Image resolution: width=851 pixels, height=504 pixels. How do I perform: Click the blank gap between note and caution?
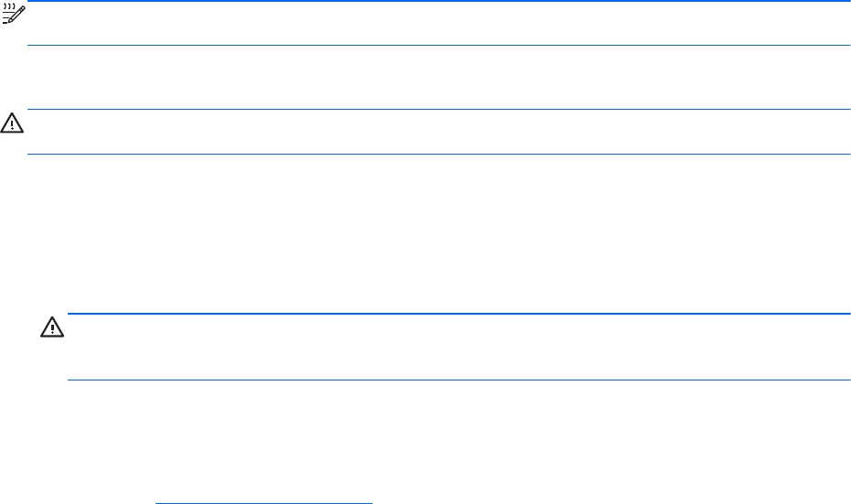[439, 78]
